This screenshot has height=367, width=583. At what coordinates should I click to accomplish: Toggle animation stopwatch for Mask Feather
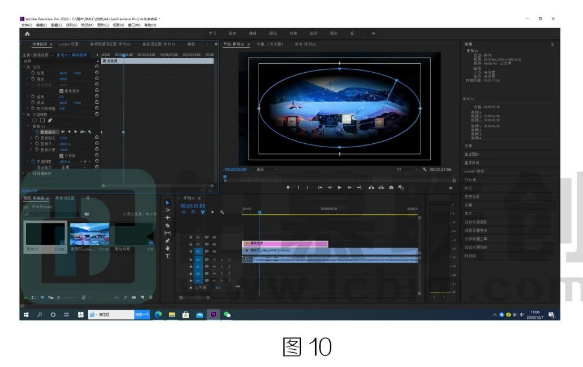click(x=37, y=138)
